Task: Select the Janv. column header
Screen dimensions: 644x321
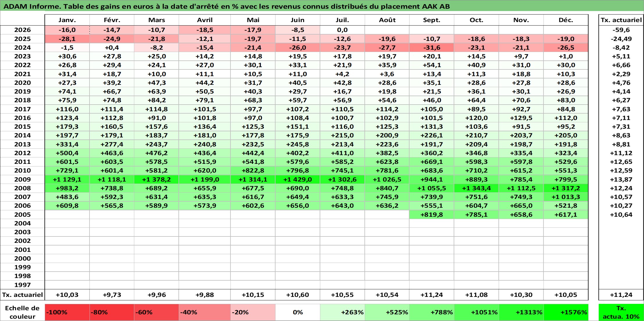Action: pyautogui.click(x=67, y=20)
